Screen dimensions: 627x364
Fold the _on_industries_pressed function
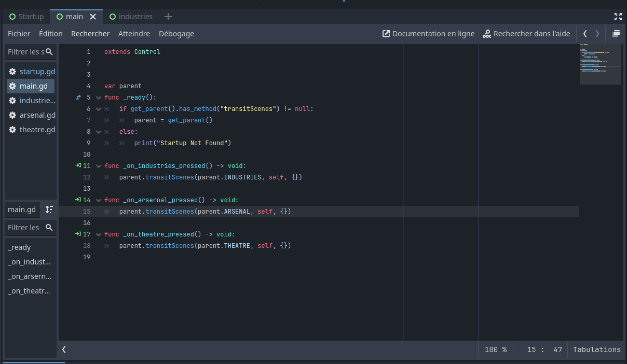point(98,165)
